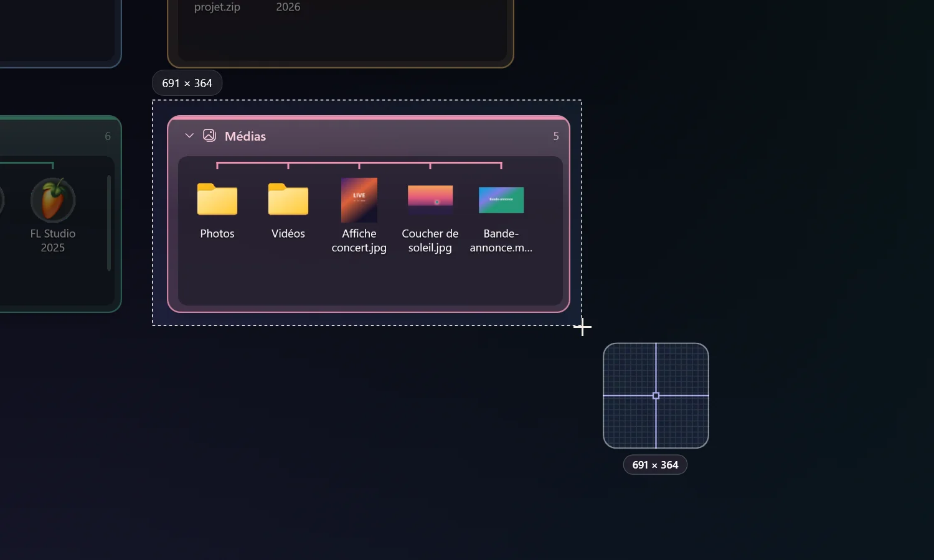
Task: Click the FL Studio 2025 label
Action: [53, 241]
